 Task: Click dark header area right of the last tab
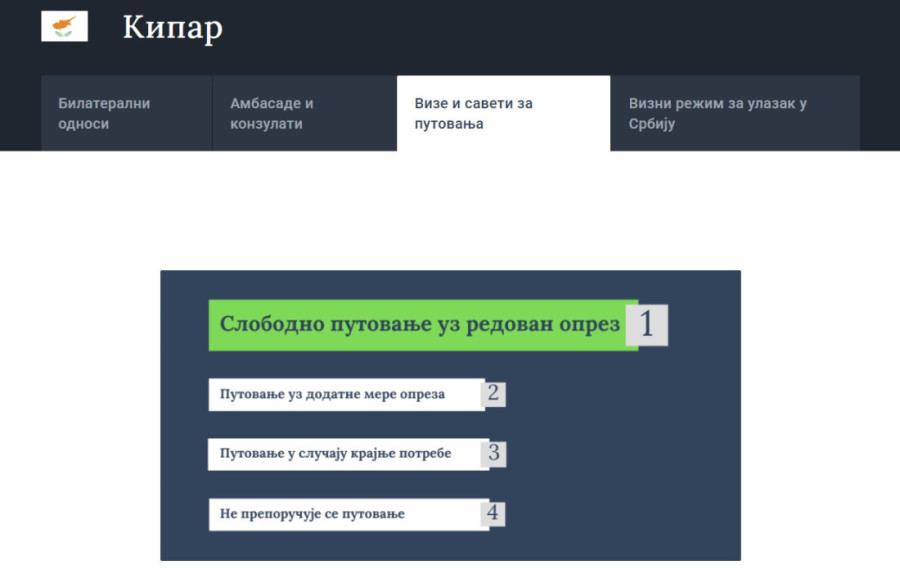click(880, 114)
